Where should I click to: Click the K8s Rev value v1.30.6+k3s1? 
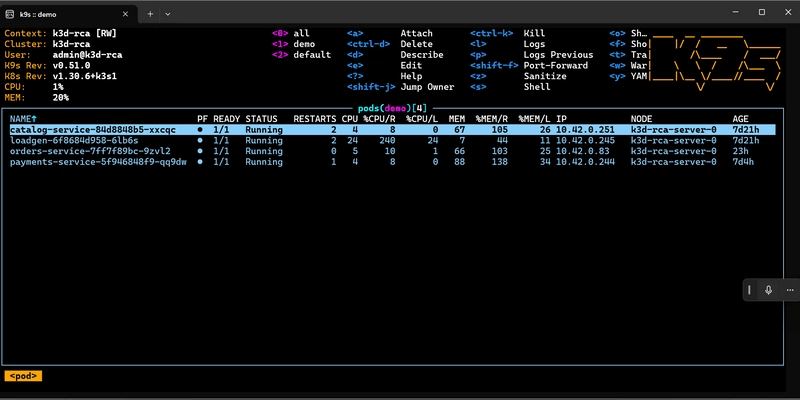tap(85, 76)
